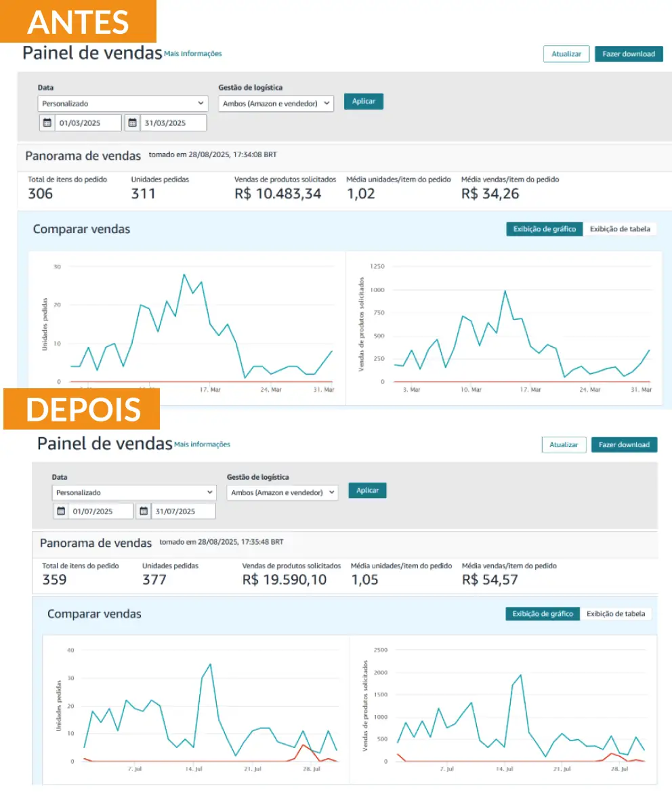Open Gestão de logística dropdown in top panel
This screenshot has width=672, height=809.
tap(276, 104)
